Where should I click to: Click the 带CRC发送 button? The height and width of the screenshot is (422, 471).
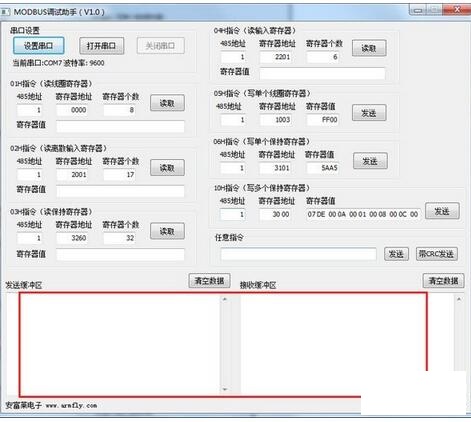click(436, 254)
